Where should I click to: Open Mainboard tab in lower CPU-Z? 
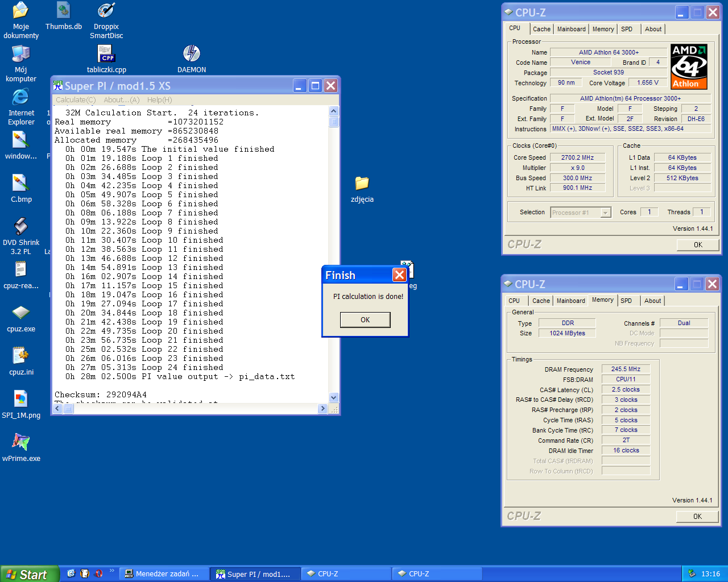[x=570, y=301]
